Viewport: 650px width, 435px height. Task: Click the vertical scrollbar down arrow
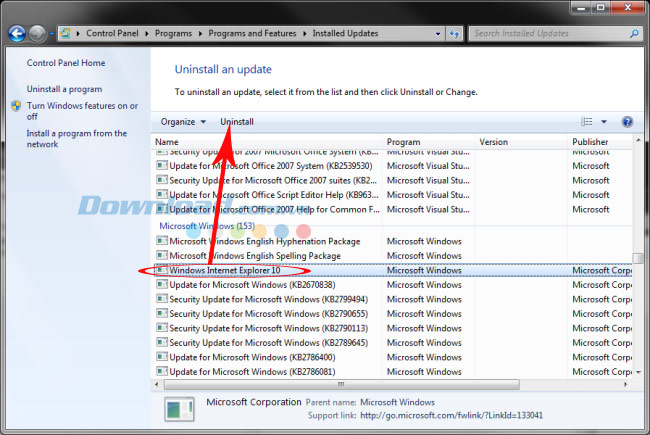[638, 372]
